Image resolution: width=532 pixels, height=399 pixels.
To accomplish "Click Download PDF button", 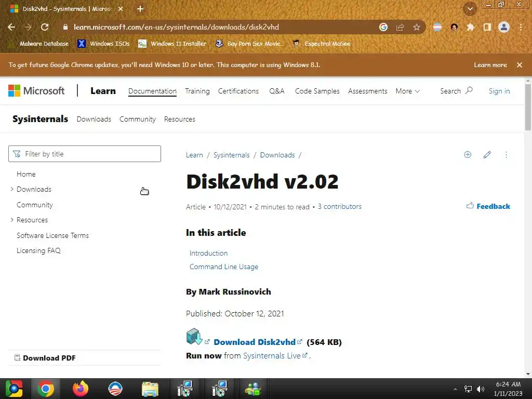I will coord(45,358).
